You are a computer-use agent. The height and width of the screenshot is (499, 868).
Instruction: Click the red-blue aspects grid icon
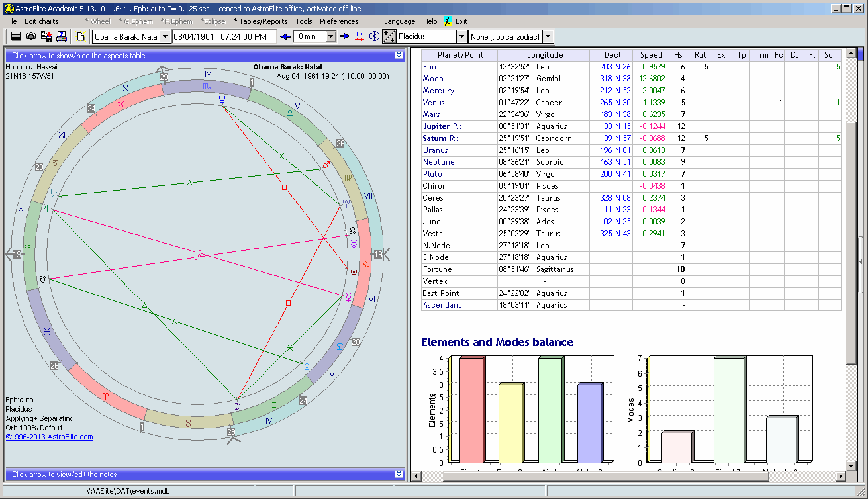360,36
